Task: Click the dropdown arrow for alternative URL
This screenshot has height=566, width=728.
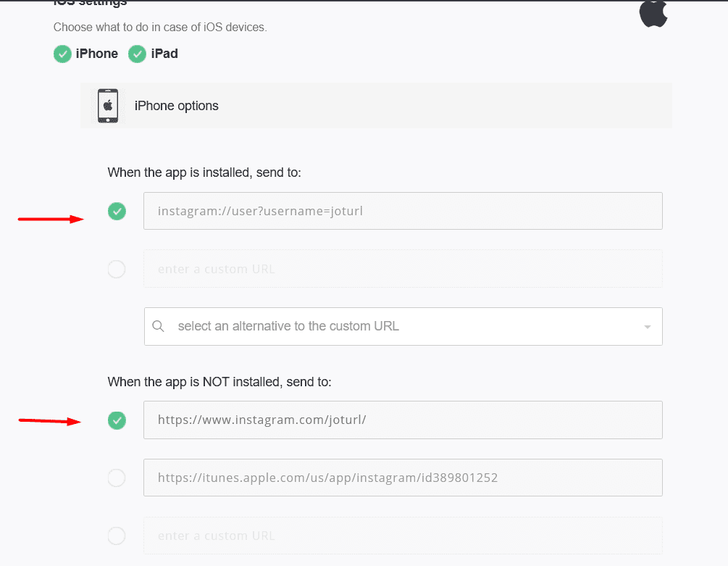Action: tap(647, 327)
